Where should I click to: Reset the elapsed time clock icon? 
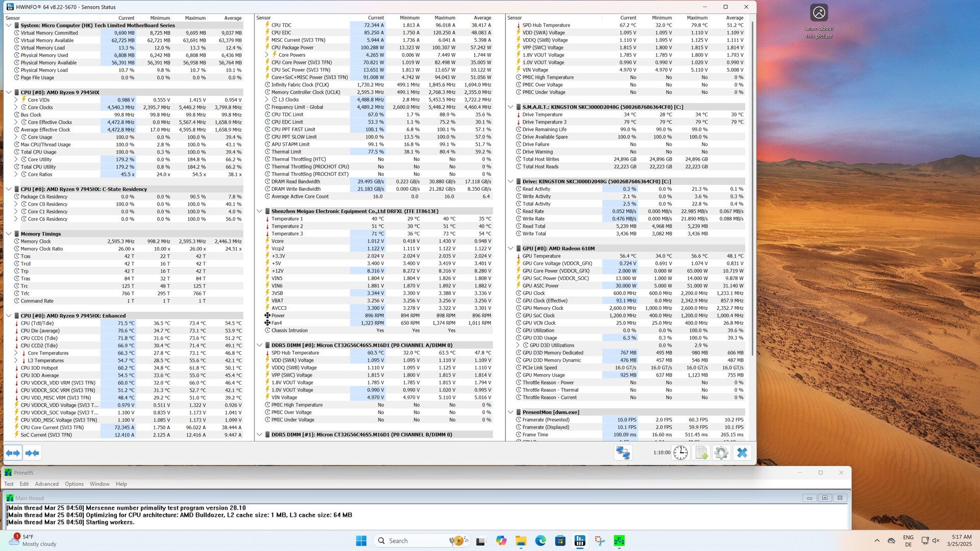click(x=680, y=453)
